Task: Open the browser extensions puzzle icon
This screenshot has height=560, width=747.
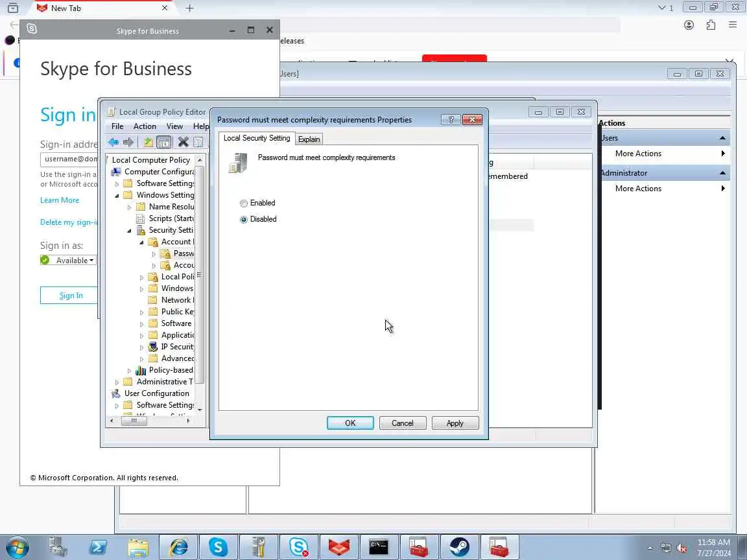Action: click(711, 25)
